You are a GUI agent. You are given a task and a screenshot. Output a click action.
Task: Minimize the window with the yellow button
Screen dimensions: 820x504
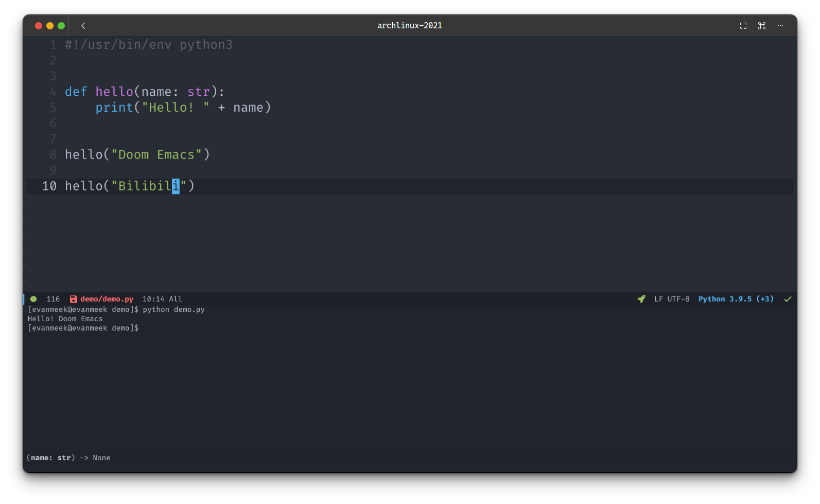pos(50,26)
